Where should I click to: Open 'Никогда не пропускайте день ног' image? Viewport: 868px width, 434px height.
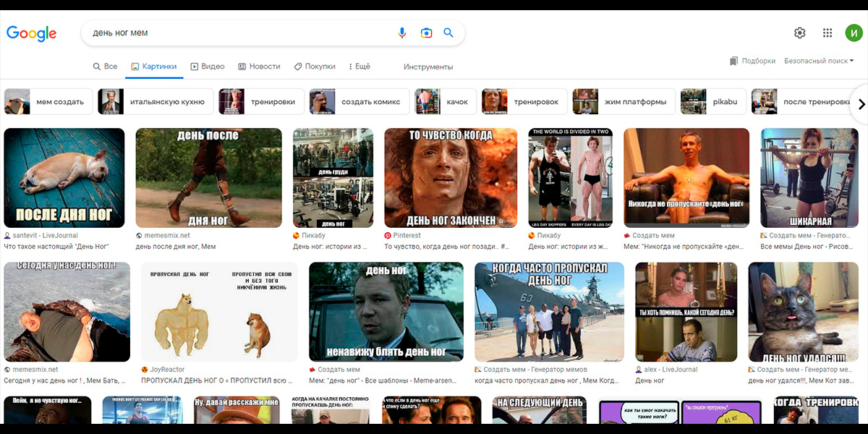[x=686, y=178]
